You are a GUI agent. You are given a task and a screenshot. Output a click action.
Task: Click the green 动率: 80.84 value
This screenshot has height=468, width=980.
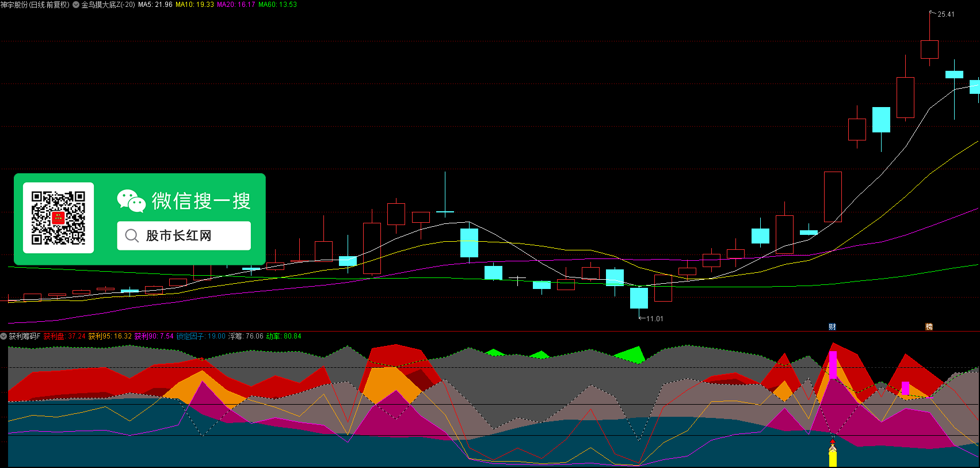tap(284, 336)
